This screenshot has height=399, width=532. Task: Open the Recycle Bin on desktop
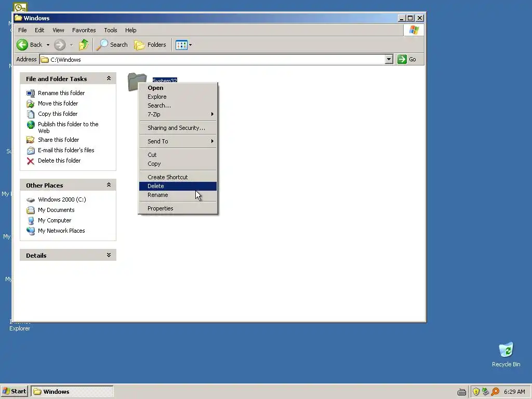pos(506,350)
